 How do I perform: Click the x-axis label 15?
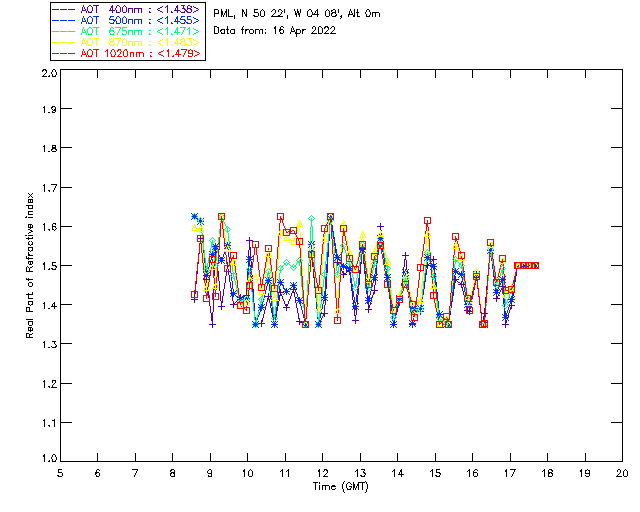coord(435,473)
